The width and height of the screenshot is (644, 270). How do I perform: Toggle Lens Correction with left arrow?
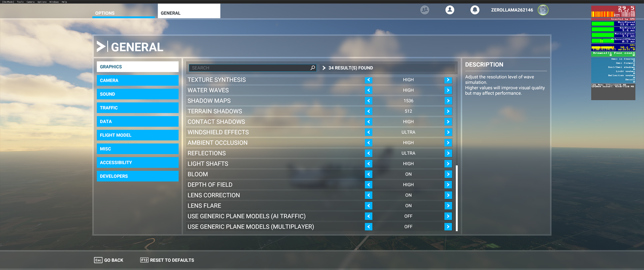(368, 195)
